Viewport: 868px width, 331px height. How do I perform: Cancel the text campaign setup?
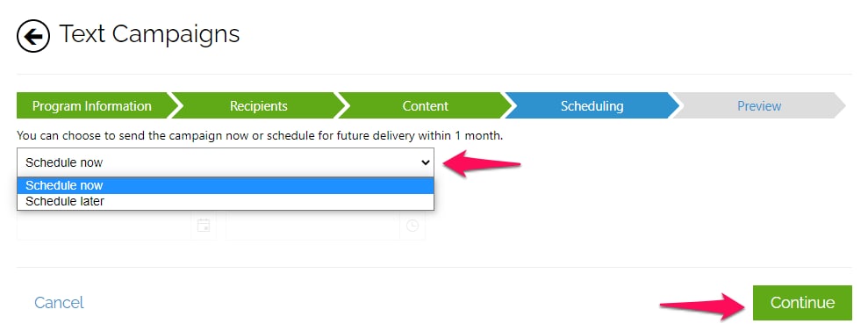click(x=59, y=302)
